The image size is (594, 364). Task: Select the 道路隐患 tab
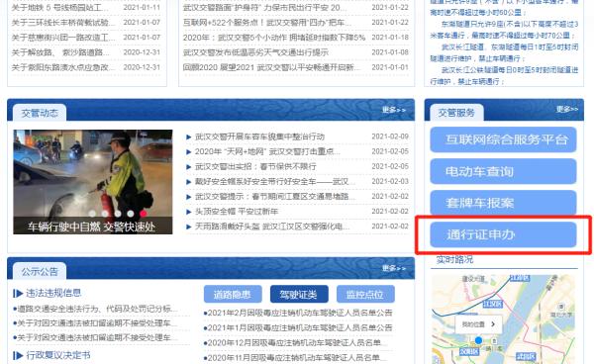point(233,295)
